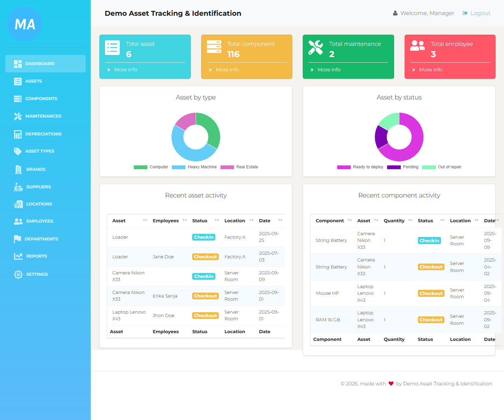This screenshot has width=504, height=420.
Task: Click the red heart icon in footer
Action: (391, 384)
